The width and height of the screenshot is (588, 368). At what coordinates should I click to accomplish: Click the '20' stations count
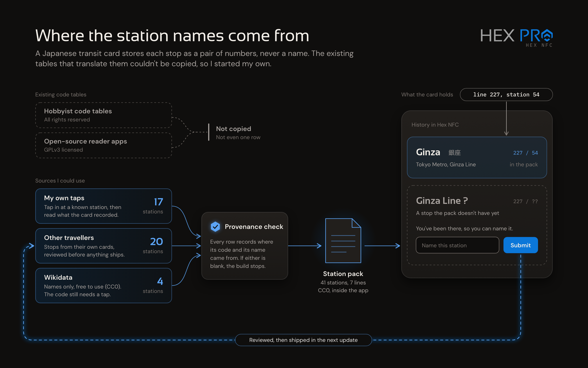[x=157, y=241]
